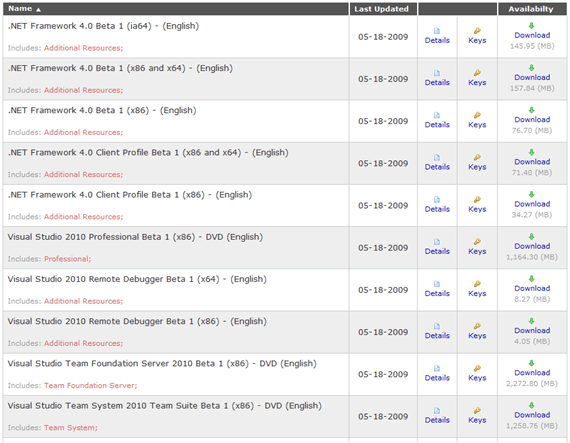The height and width of the screenshot is (443, 570).
Task: Sort by the Last Updated column
Action: click(x=381, y=9)
